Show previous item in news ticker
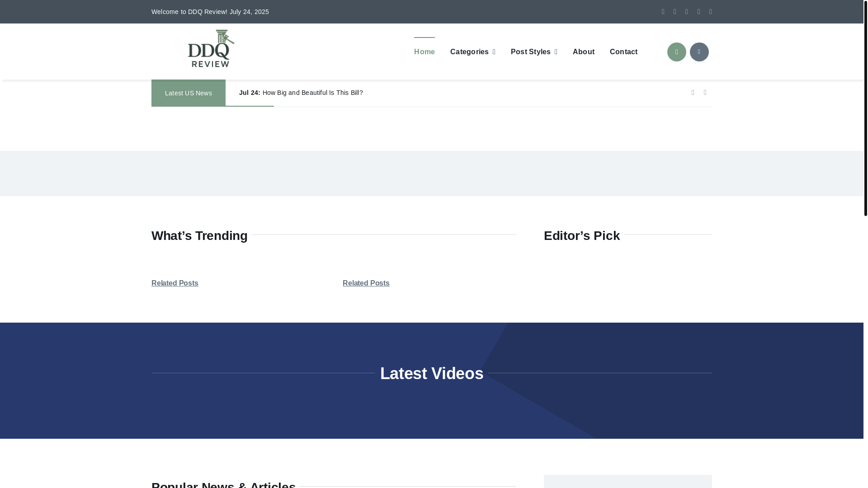Image resolution: width=868 pixels, height=488 pixels. 693,93
